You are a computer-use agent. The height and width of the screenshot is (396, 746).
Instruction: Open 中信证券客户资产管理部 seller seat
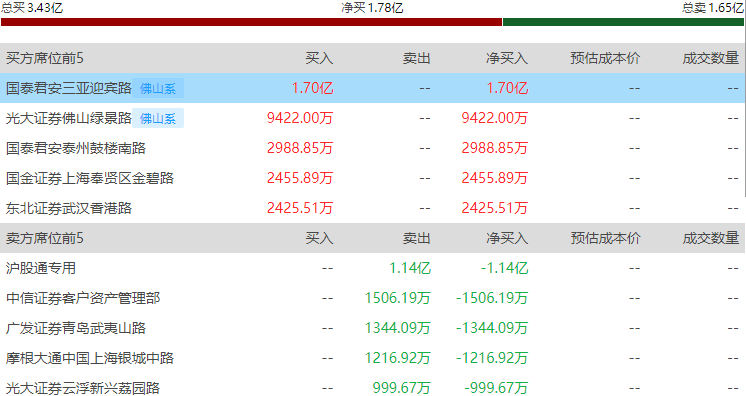[x=83, y=298]
